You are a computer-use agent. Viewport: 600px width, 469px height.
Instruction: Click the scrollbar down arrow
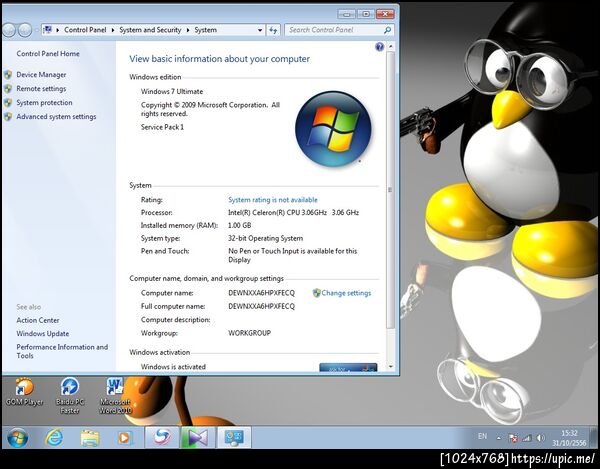click(x=390, y=366)
